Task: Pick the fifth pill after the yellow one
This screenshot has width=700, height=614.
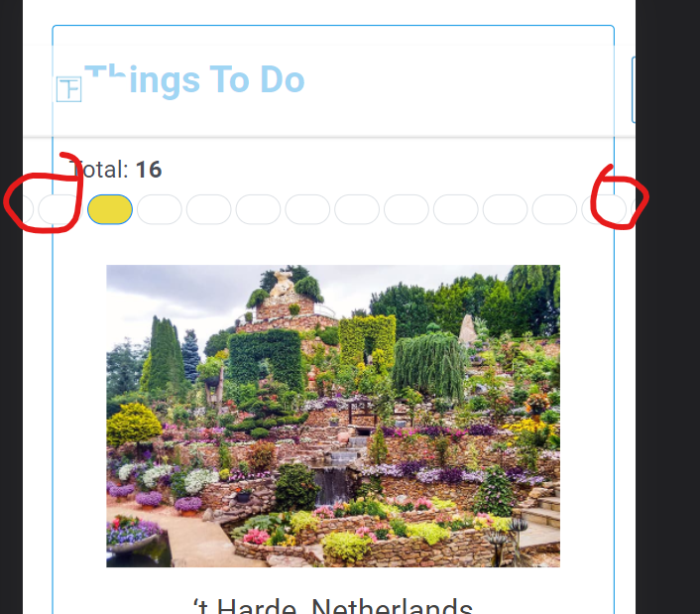Action: (x=357, y=209)
